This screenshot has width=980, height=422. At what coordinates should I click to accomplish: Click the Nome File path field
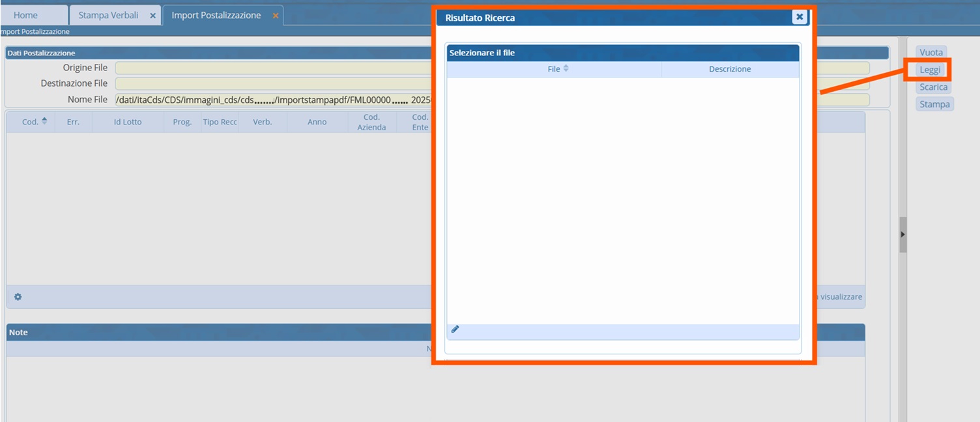coord(274,100)
